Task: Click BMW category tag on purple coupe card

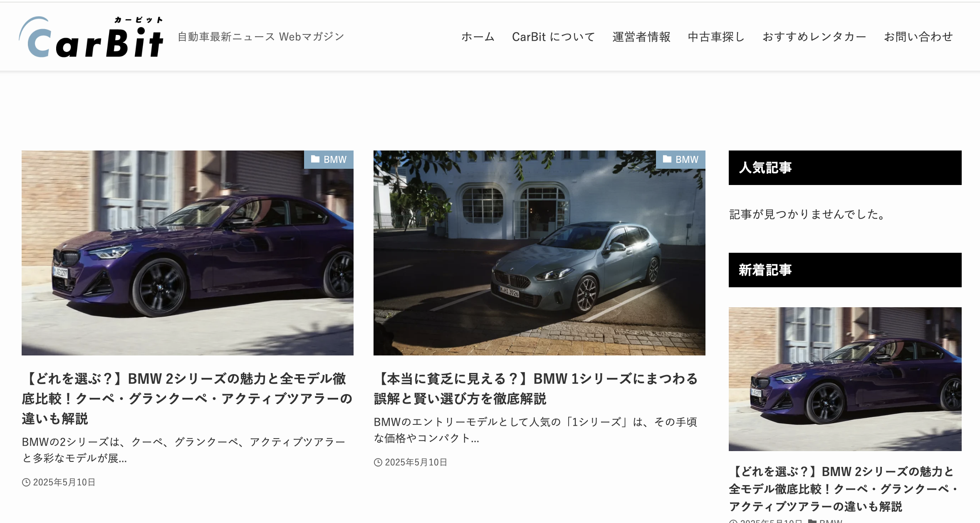Action: coord(329,160)
